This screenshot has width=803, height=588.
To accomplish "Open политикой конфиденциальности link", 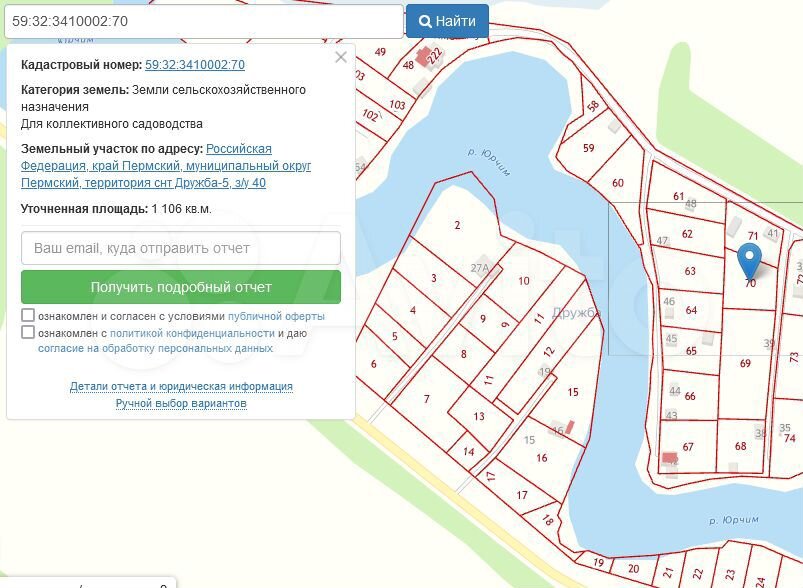I will tap(192, 333).
